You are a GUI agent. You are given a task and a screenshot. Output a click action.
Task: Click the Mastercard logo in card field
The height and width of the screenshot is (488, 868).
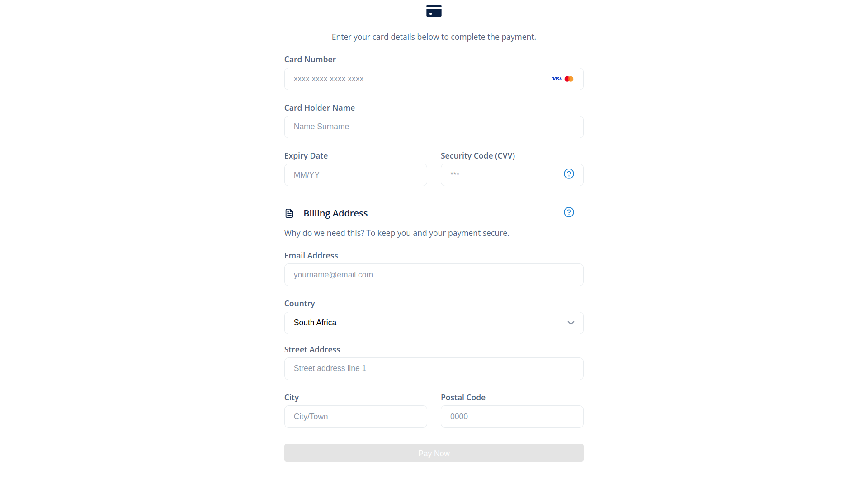(x=569, y=79)
